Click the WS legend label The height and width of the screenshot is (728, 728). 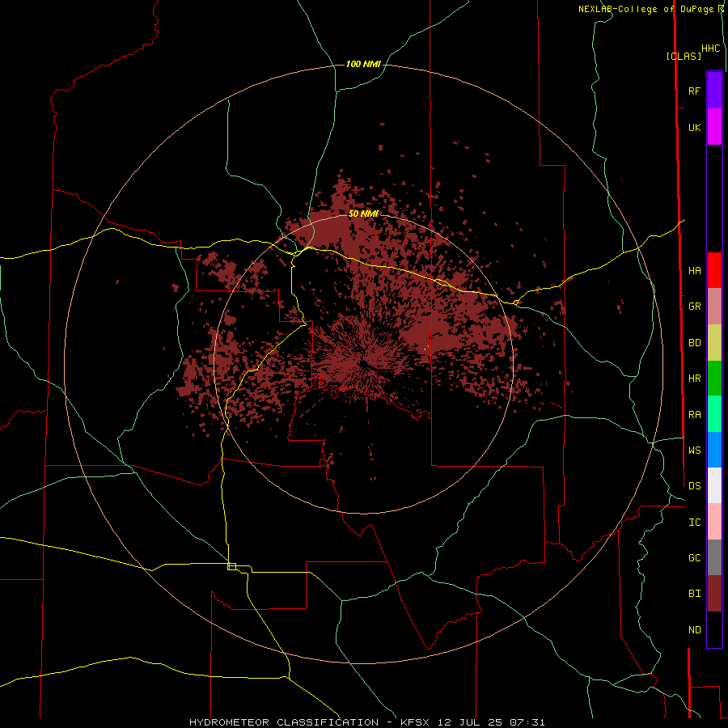(x=694, y=450)
